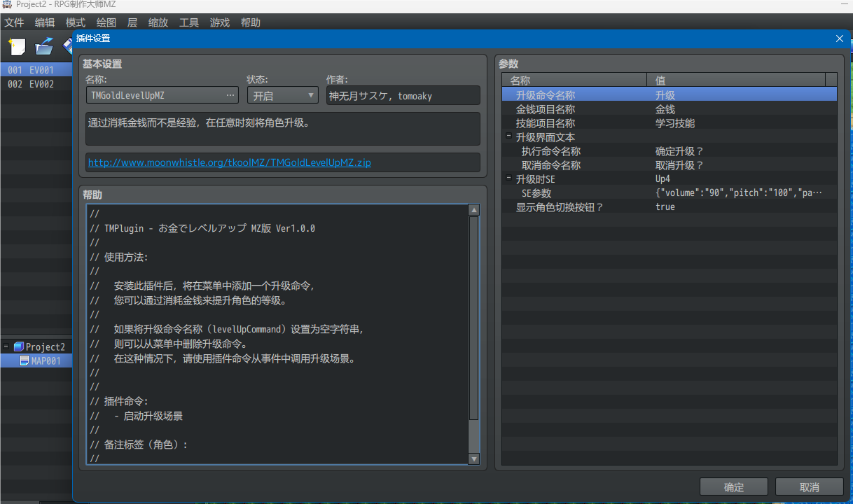Open the 游戏 menu
The image size is (853, 504).
(220, 22)
